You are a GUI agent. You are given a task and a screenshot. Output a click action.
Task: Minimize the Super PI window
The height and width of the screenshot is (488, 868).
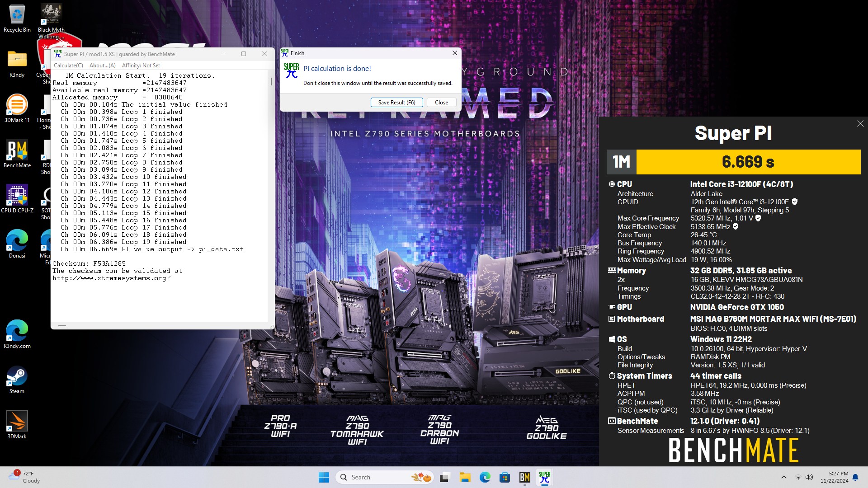(x=223, y=54)
